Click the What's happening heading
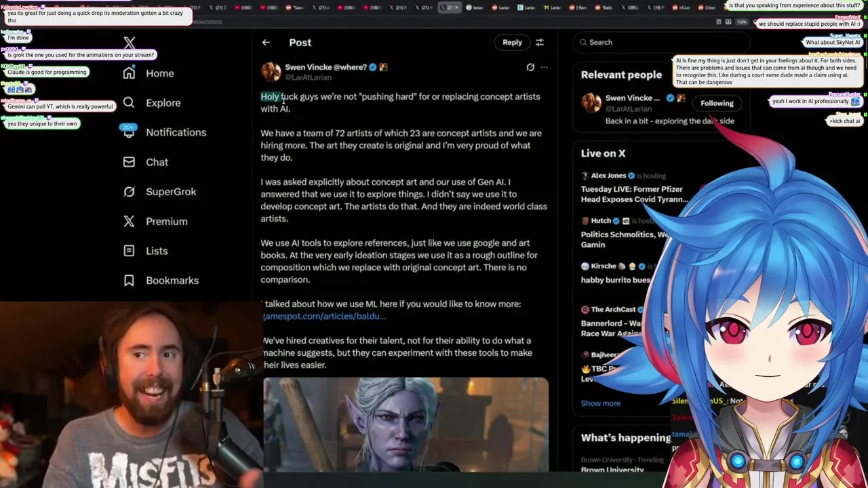Viewport: 868px width, 488px height. [x=625, y=438]
